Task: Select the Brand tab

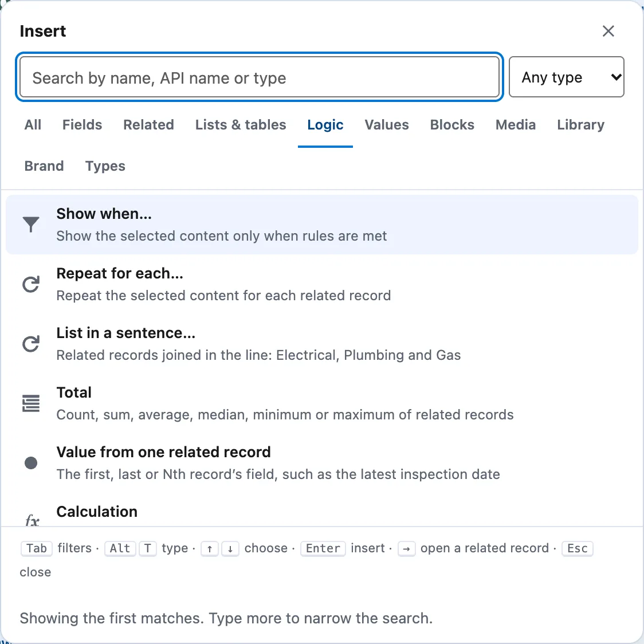Action: tap(44, 166)
